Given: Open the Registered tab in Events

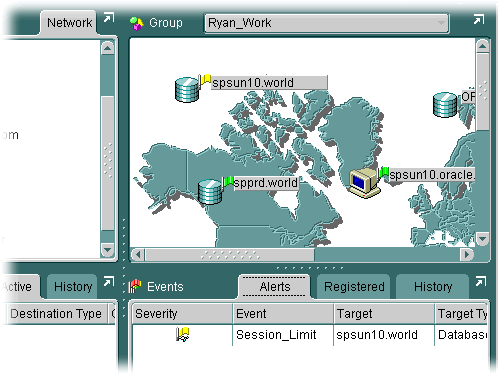Looking at the screenshot, I should (x=354, y=287).
